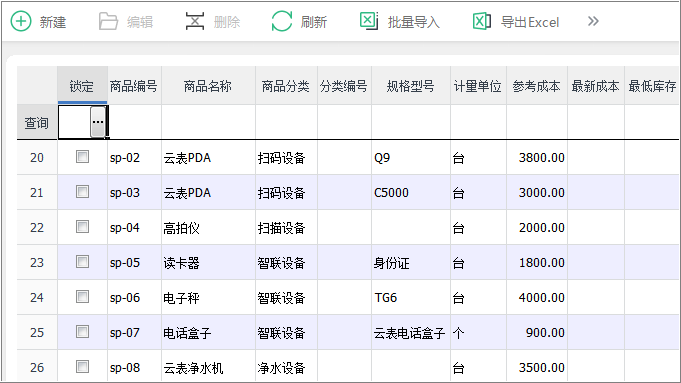Click the 批量导入 Excel import icon
Viewport: 681px width, 383px height.
click(369, 21)
